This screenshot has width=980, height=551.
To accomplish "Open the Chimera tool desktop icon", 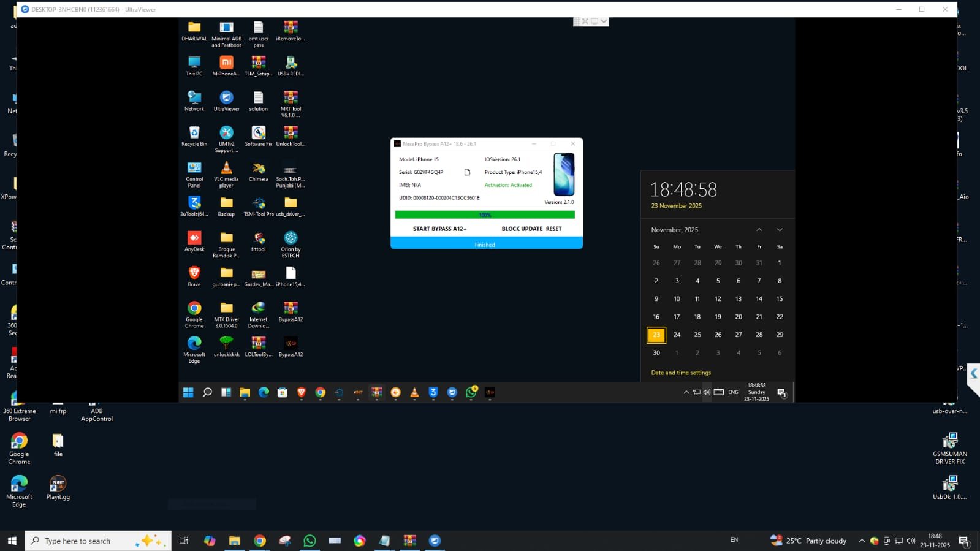I will coord(258,169).
